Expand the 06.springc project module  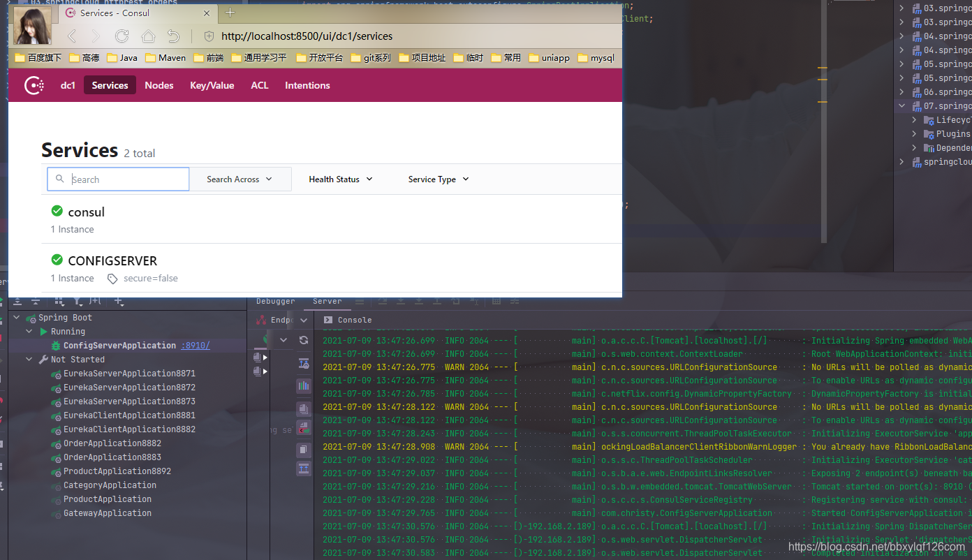[901, 92]
